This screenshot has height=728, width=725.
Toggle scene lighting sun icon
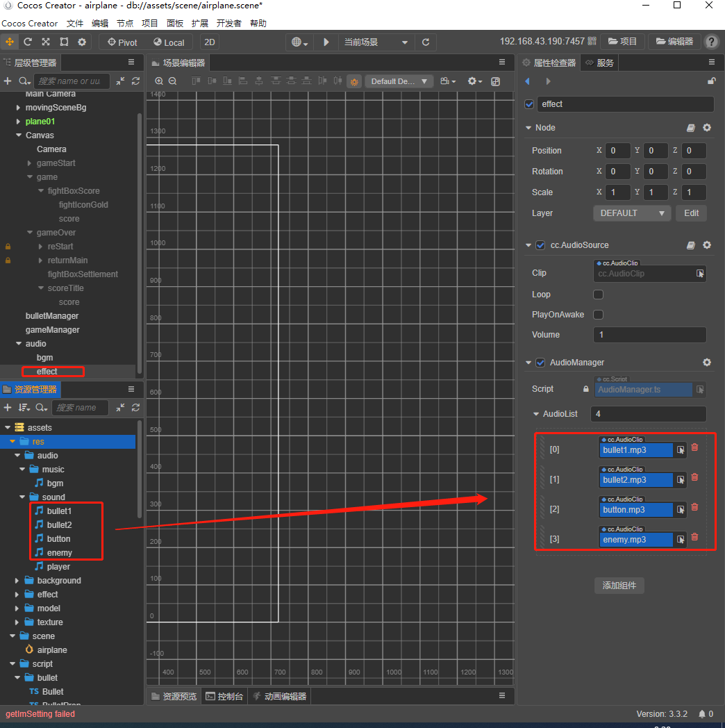coord(354,82)
